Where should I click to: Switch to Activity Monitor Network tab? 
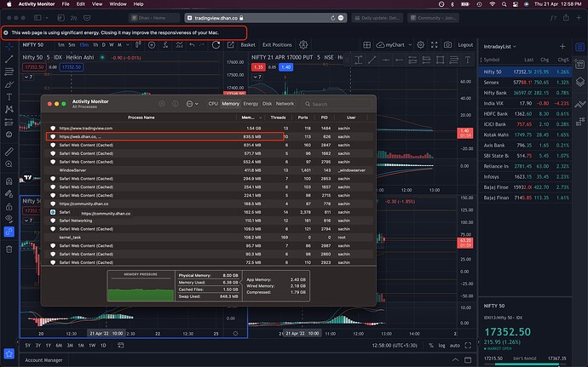285,104
